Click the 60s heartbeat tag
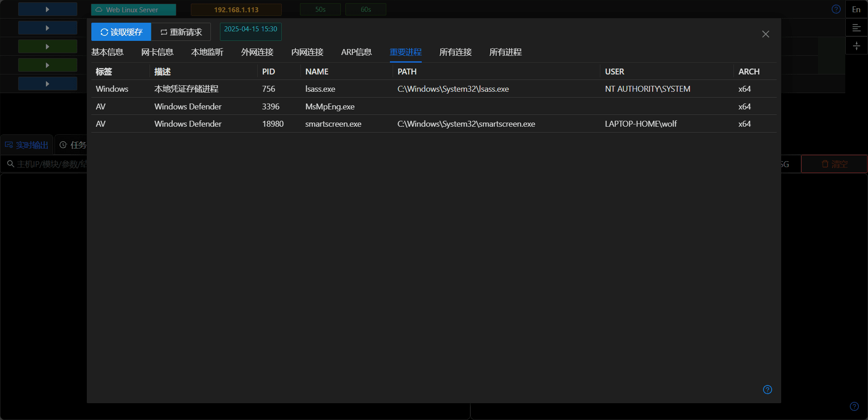This screenshot has height=420, width=868. pos(366,10)
